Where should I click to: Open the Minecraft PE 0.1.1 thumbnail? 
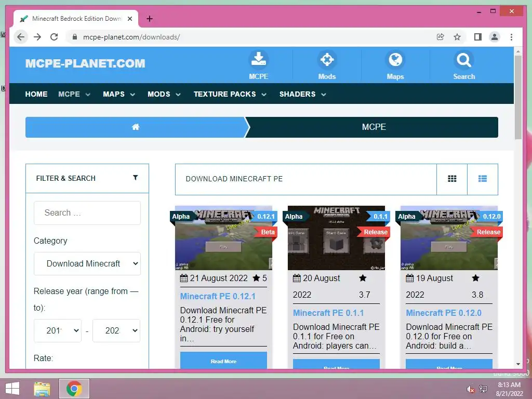click(336, 238)
